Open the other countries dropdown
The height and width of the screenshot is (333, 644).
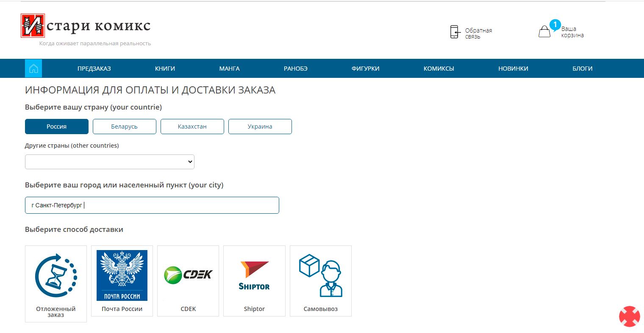pyautogui.click(x=110, y=162)
